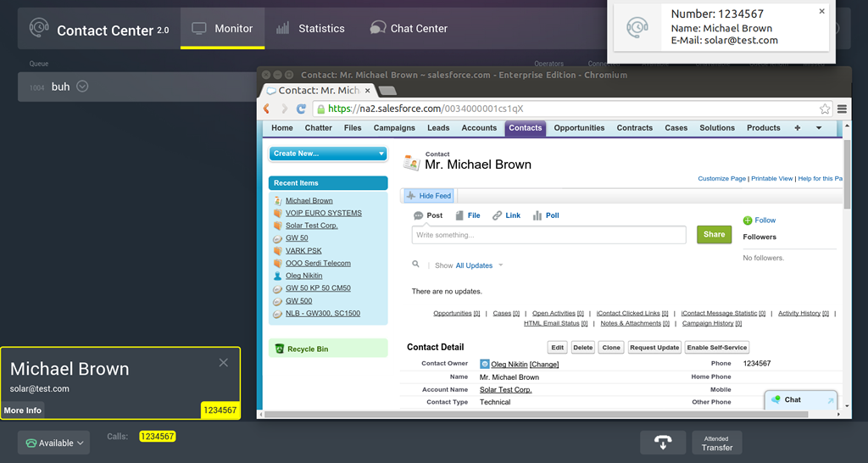
Task: Click Follow with the plus icon
Action: 759,220
